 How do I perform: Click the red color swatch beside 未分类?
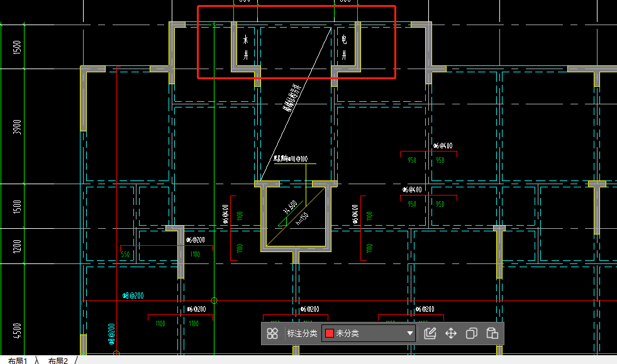coord(330,333)
